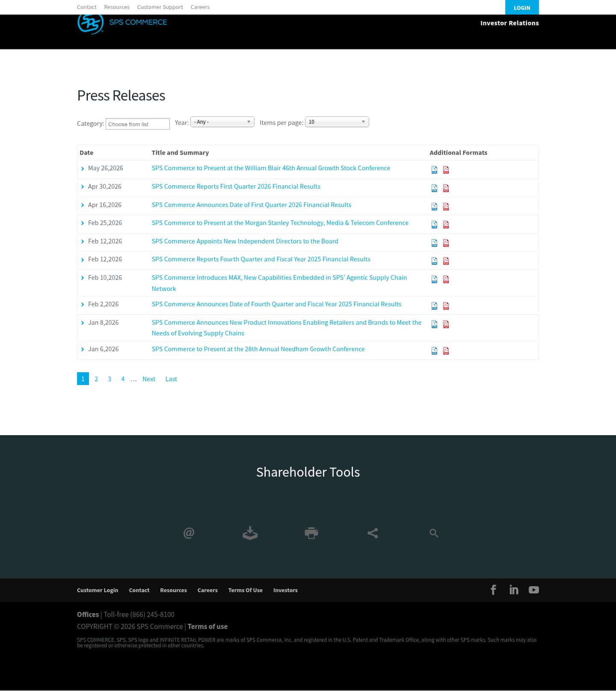Open the bold Terms of use copyright link

(207, 627)
